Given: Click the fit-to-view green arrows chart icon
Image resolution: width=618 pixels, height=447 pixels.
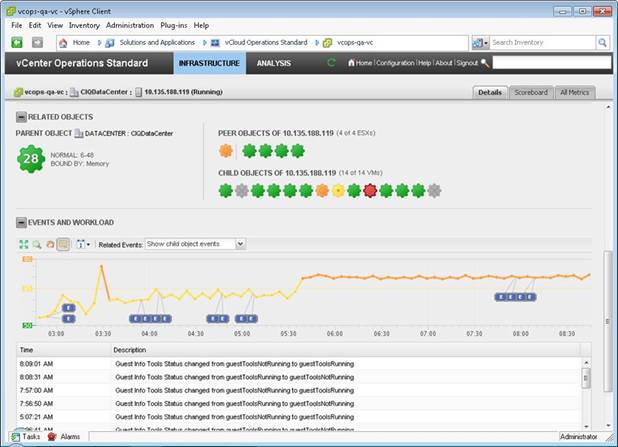Looking at the screenshot, I should [24, 244].
